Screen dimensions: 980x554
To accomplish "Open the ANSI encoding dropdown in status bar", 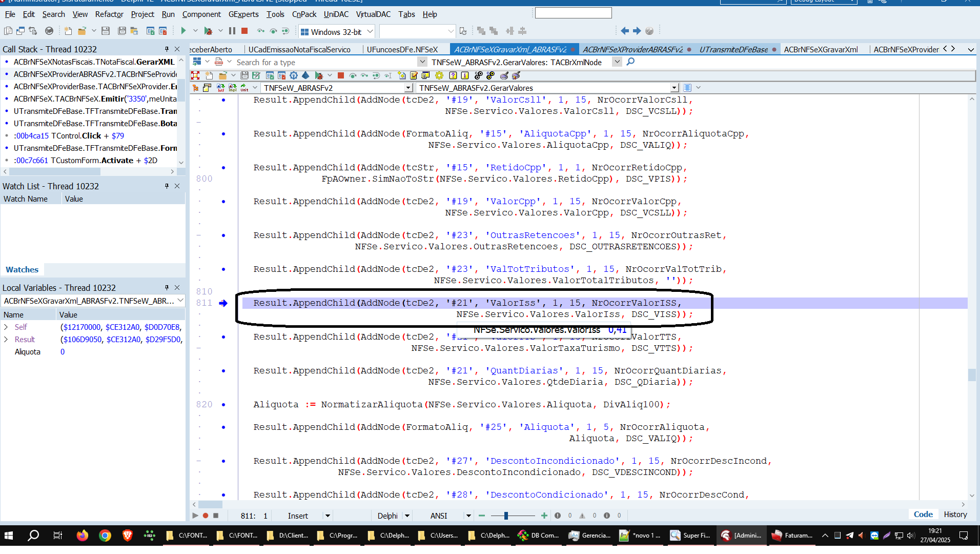I will point(468,516).
